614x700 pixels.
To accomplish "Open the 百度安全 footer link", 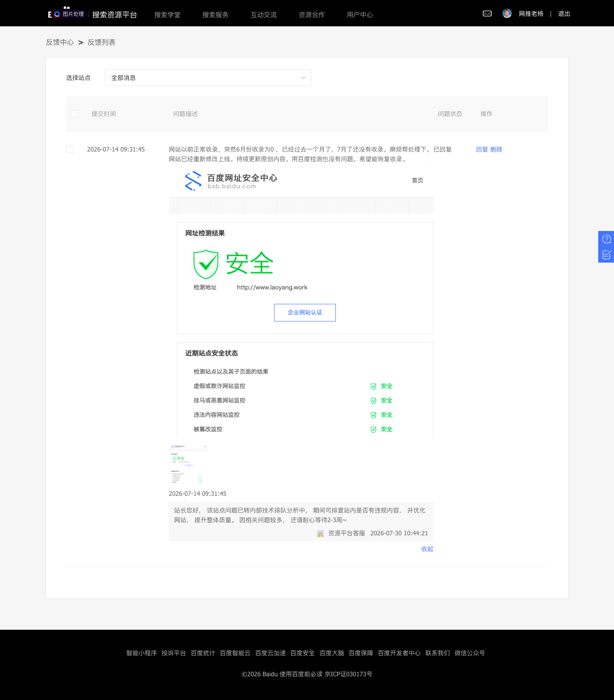I will pyautogui.click(x=303, y=653).
